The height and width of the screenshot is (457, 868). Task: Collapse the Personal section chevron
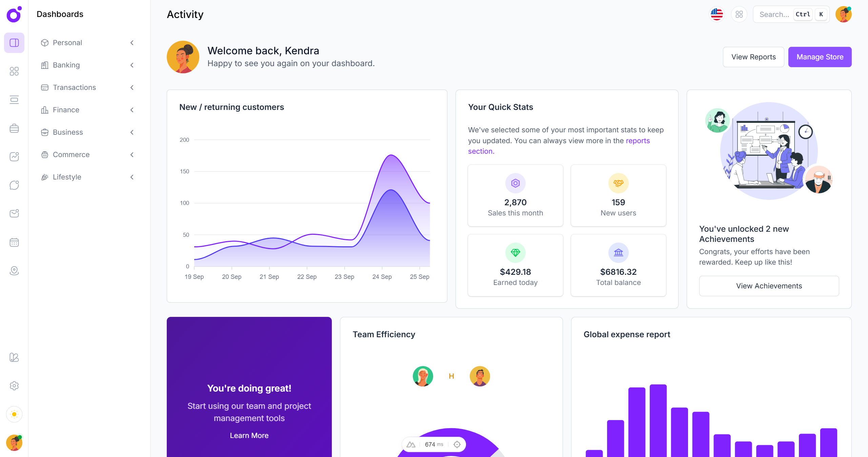(132, 43)
